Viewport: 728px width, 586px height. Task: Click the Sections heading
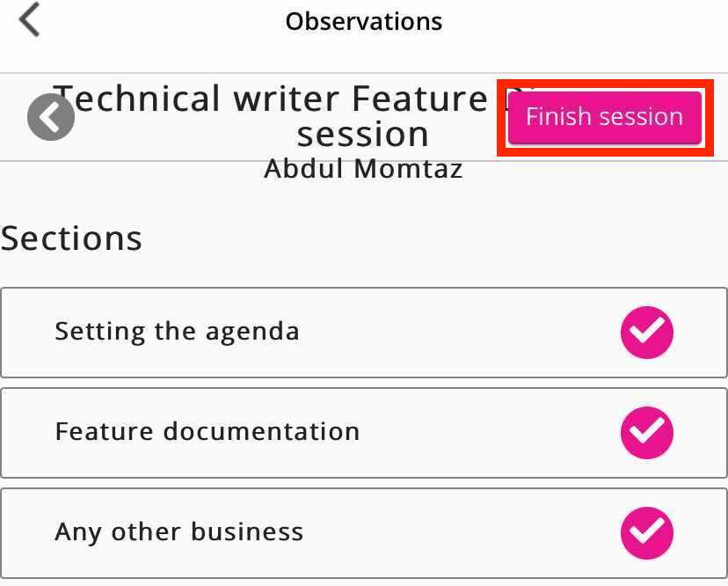71,238
